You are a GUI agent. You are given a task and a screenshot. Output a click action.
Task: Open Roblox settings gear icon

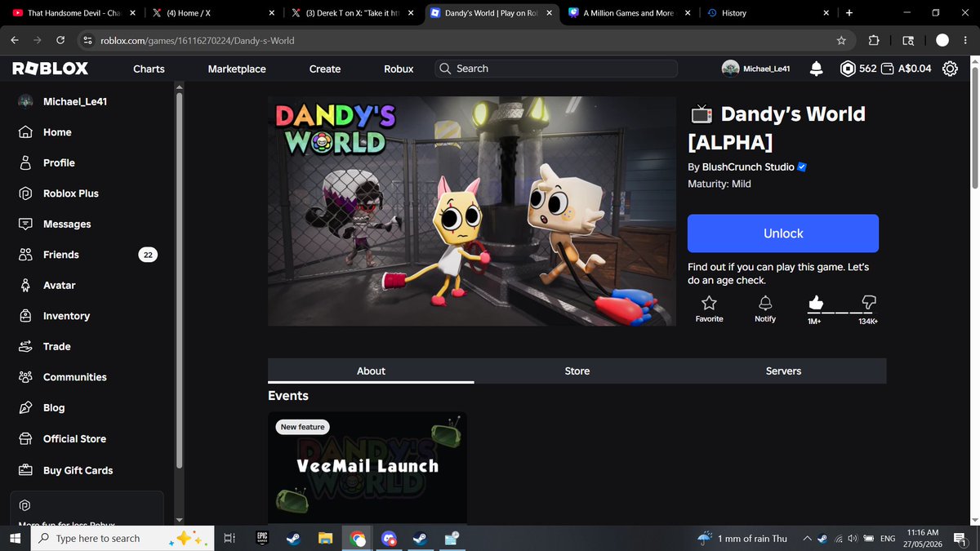950,69
